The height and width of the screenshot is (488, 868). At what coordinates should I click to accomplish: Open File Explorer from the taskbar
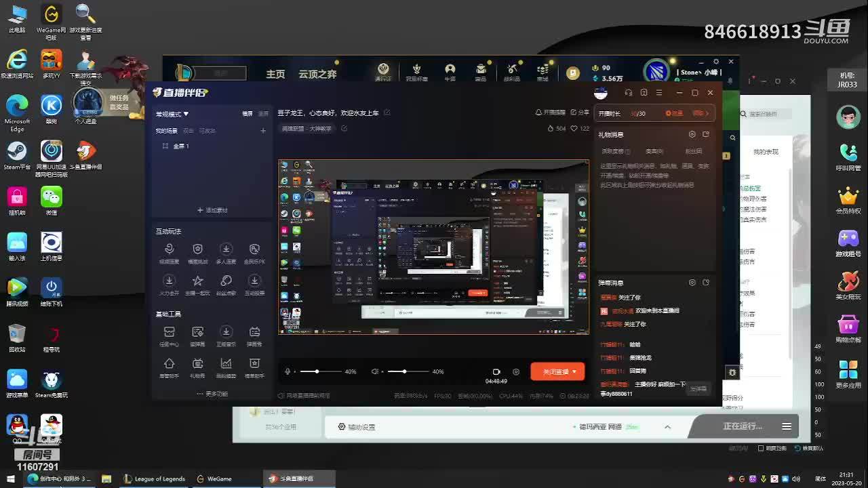[106, 479]
